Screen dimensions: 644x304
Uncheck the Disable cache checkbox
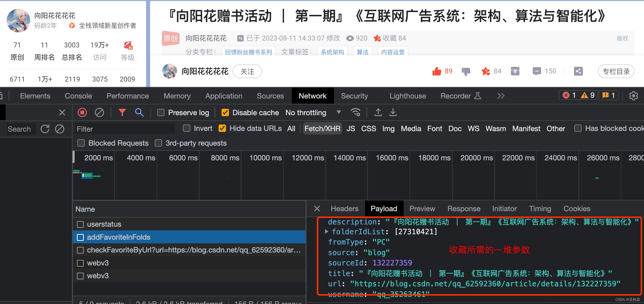(225, 112)
